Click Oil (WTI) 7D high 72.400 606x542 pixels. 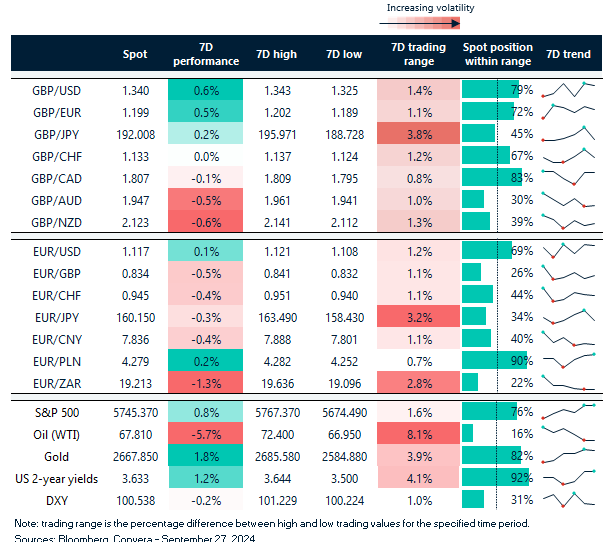277,435
